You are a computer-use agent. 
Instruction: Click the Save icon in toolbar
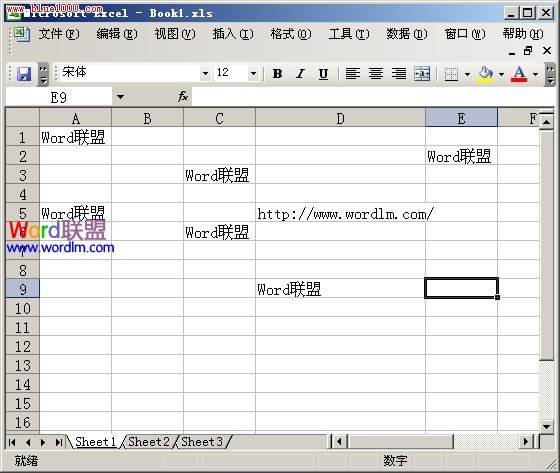point(24,74)
